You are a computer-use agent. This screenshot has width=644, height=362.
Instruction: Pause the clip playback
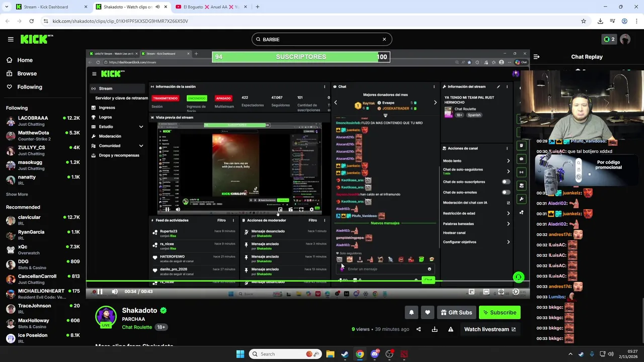coord(100,292)
